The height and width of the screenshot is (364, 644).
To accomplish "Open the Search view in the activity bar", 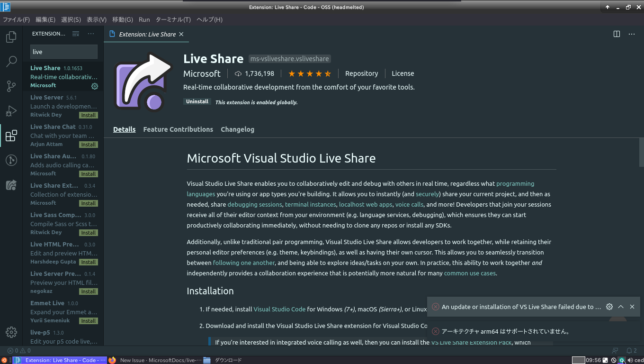I will 11,61.
